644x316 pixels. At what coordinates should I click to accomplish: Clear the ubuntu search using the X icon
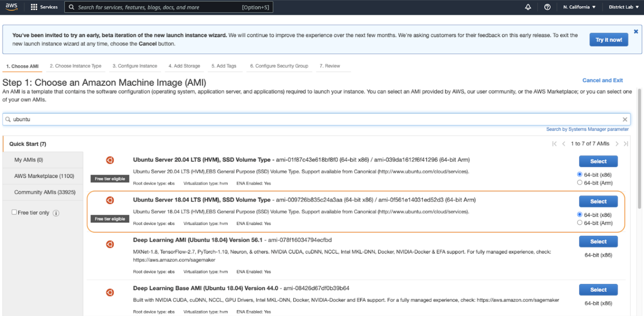pyautogui.click(x=625, y=119)
